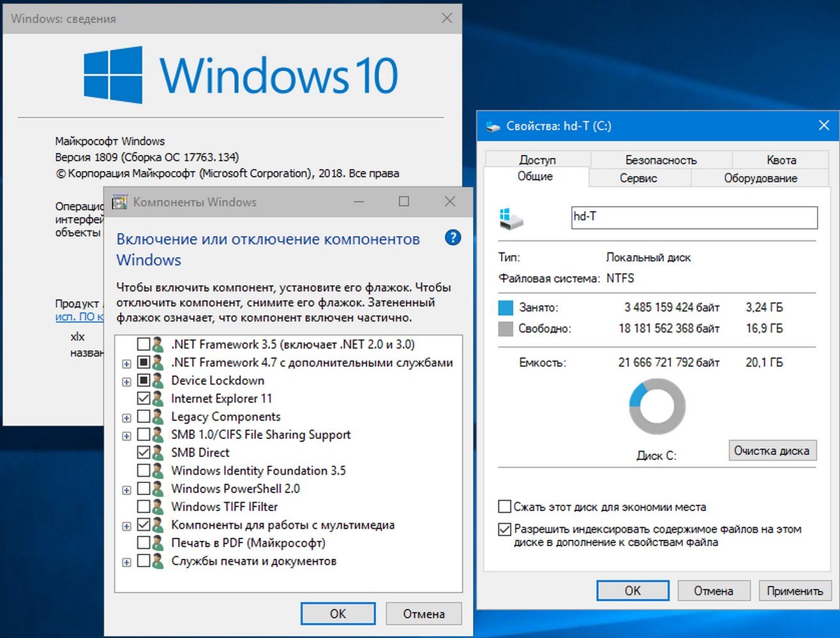Image resolution: width=840 pixels, height=638 pixels.
Task: Open the исп. ПО license link
Action: [80, 316]
